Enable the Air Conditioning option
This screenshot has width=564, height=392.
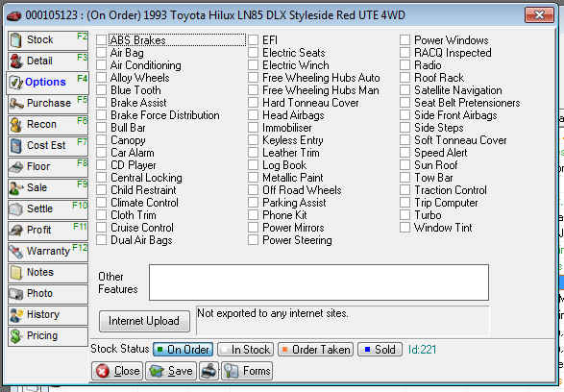pyautogui.click(x=102, y=65)
